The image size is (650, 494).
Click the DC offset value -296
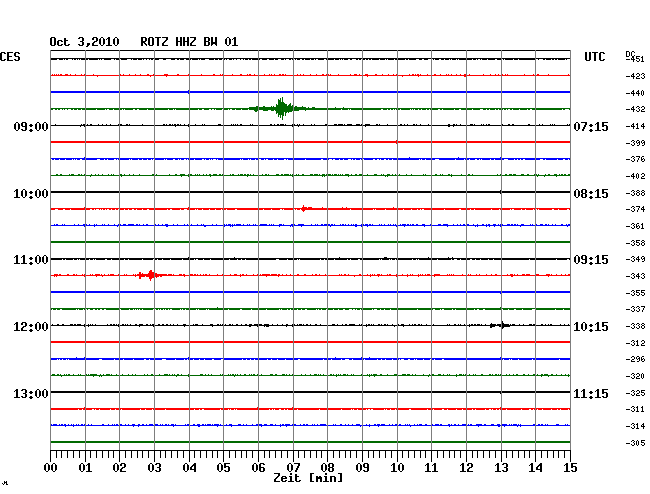click(635, 359)
